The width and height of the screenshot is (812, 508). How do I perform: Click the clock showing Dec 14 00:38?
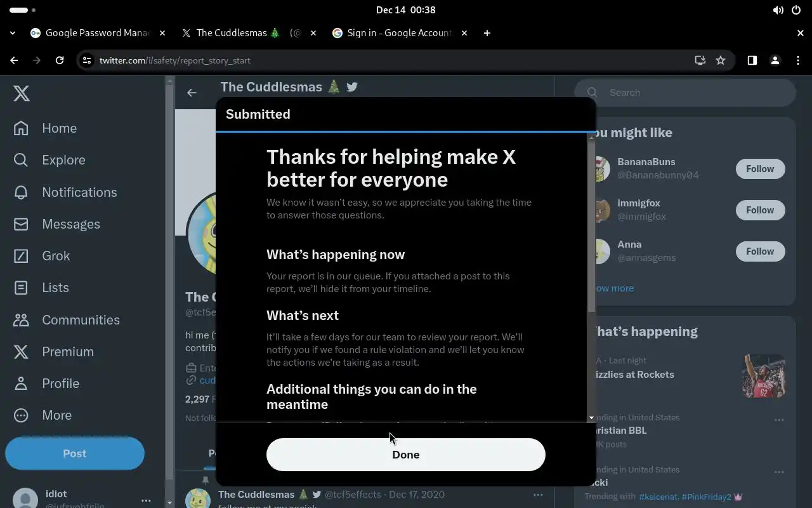pos(406,10)
